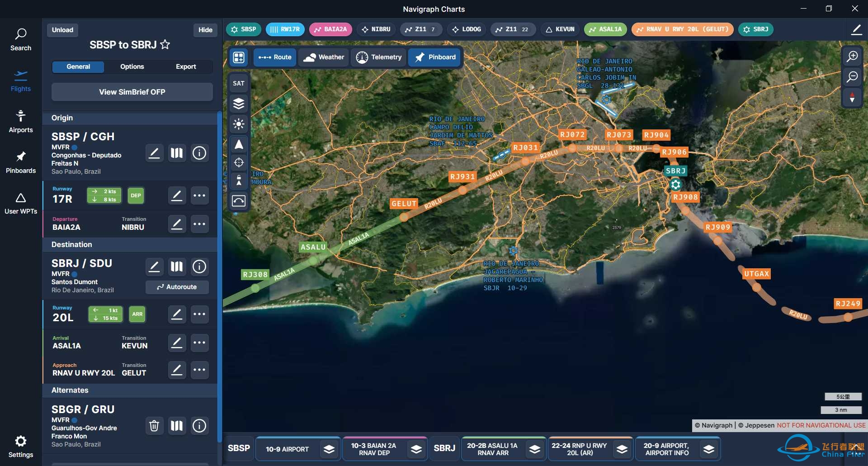
Task: Open the Flights sidebar section
Action: (x=21, y=81)
